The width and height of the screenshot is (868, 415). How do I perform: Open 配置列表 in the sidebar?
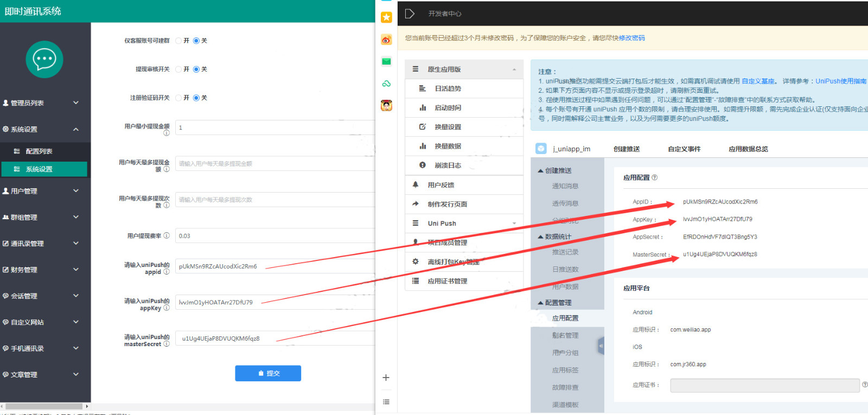[39, 151]
